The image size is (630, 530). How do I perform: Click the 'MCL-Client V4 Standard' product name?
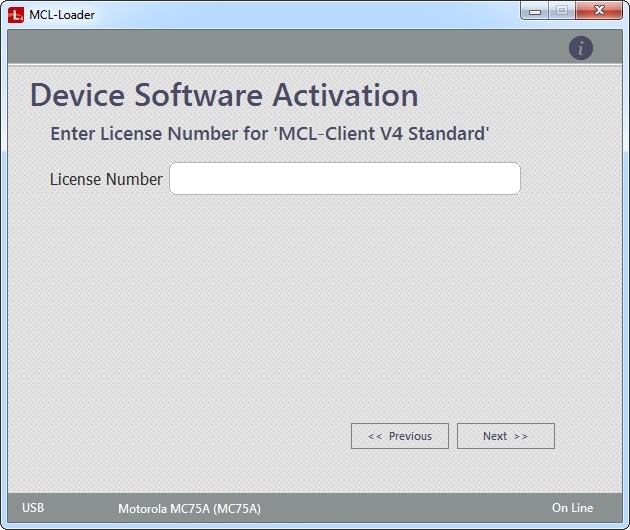[380, 133]
